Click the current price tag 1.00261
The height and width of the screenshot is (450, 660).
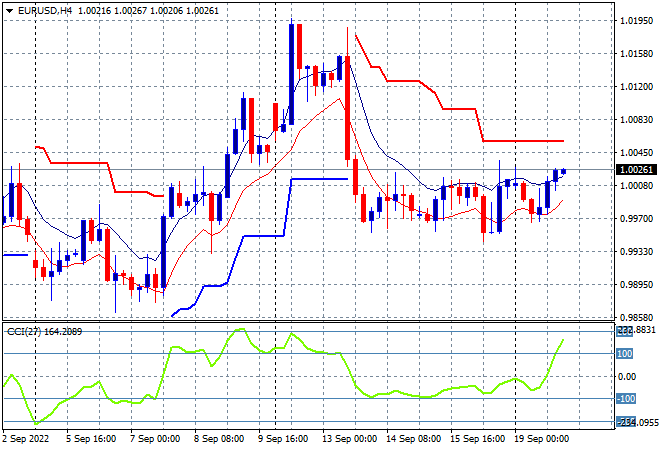point(636,170)
